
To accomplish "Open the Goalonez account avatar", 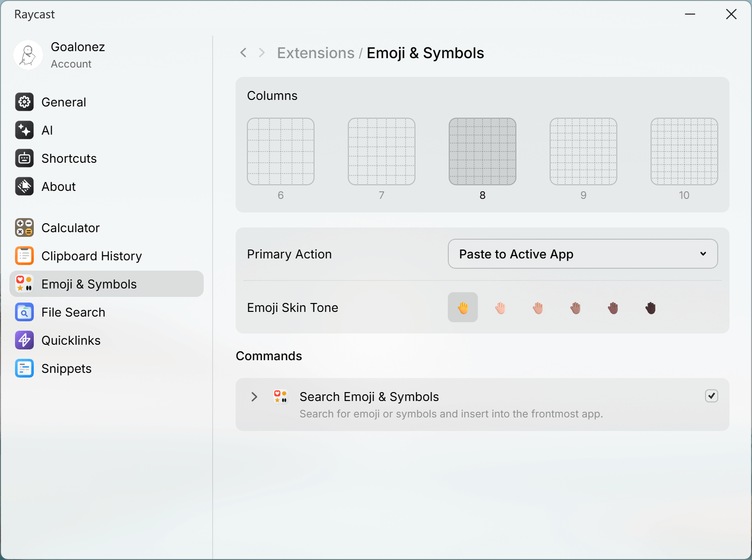I will pyautogui.click(x=28, y=55).
